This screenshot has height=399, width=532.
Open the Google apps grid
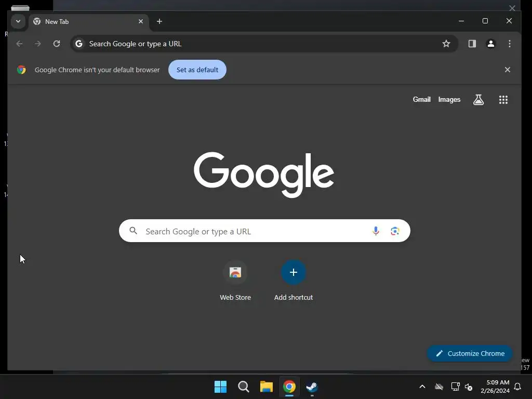click(x=503, y=100)
